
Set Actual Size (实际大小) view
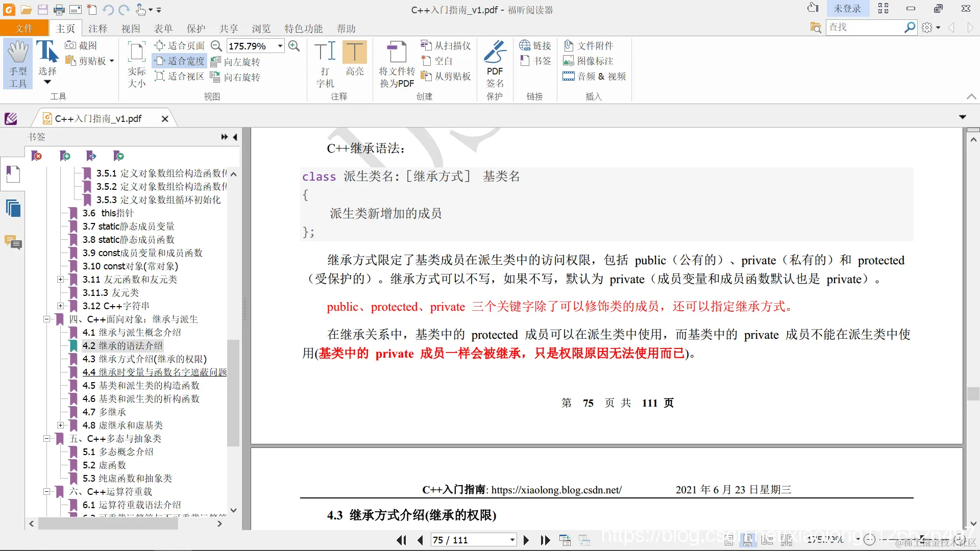pyautogui.click(x=136, y=64)
